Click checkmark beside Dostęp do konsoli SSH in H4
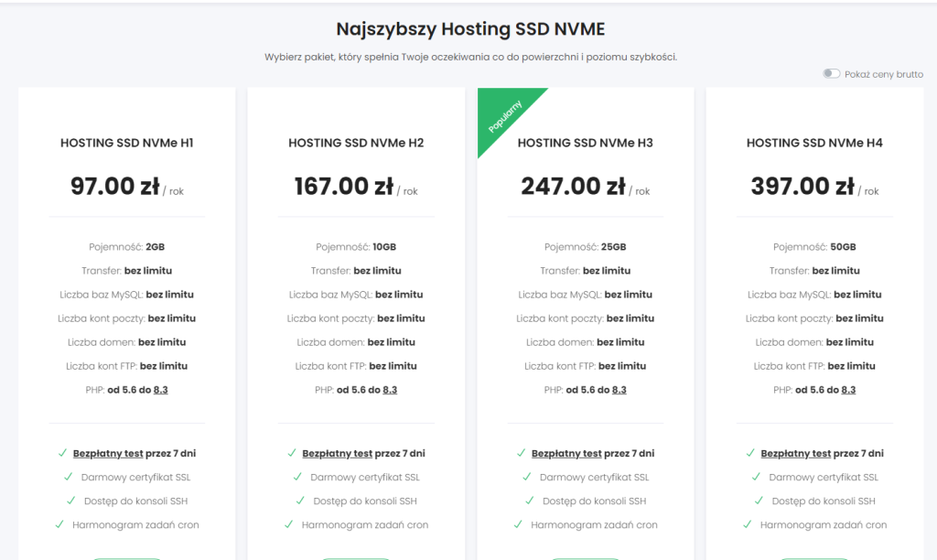937x560 pixels. (759, 501)
